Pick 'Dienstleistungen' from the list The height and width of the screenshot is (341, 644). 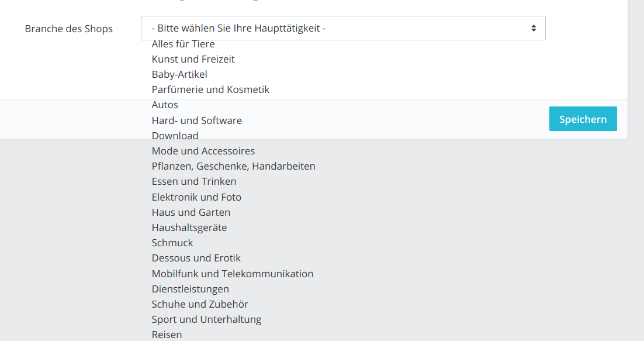(190, 289)
